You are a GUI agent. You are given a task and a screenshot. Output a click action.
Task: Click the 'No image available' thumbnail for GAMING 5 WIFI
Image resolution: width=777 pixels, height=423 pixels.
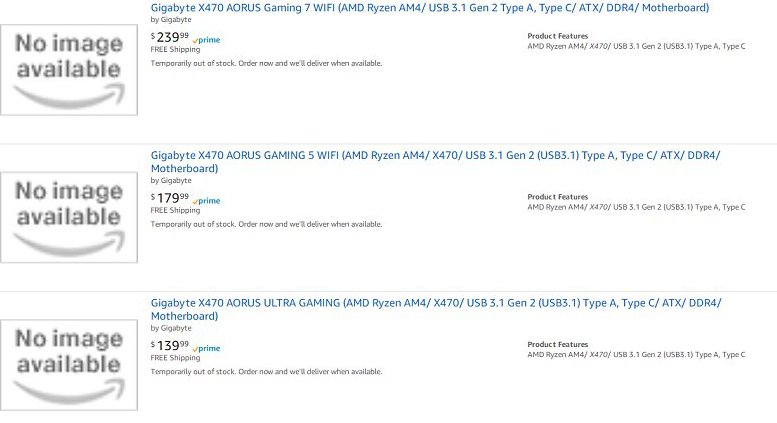click(69, 217)
